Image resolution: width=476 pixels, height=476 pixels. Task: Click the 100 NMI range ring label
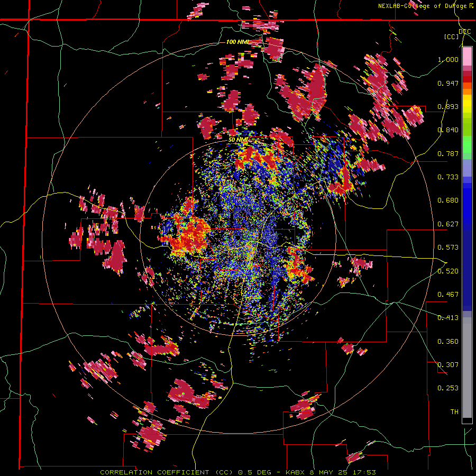237,42
